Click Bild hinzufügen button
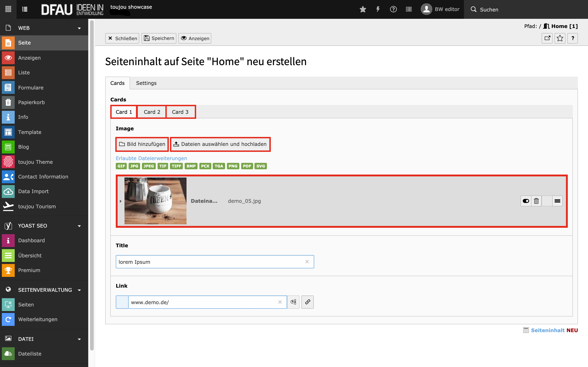 point(142,144)
